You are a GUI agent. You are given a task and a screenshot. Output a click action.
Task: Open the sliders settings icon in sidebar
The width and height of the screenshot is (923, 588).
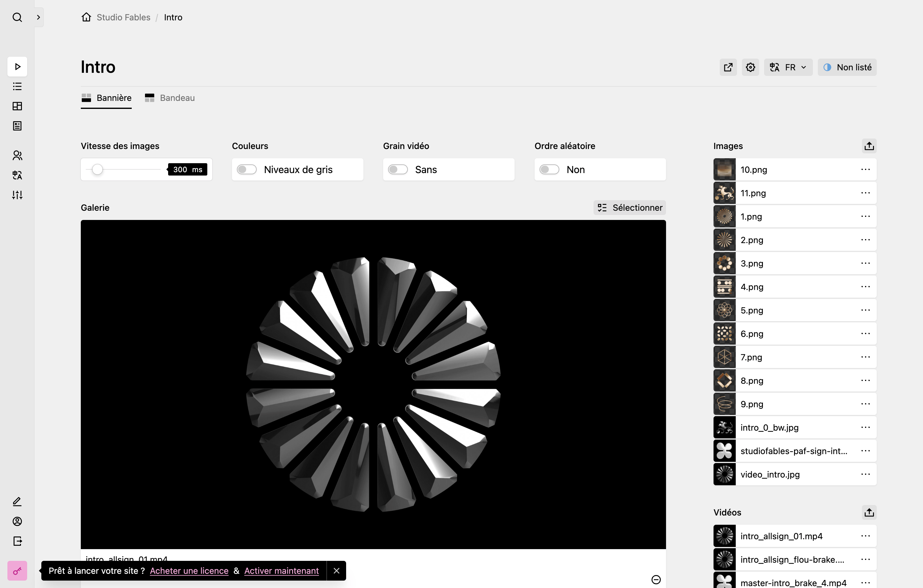(17, 195)
